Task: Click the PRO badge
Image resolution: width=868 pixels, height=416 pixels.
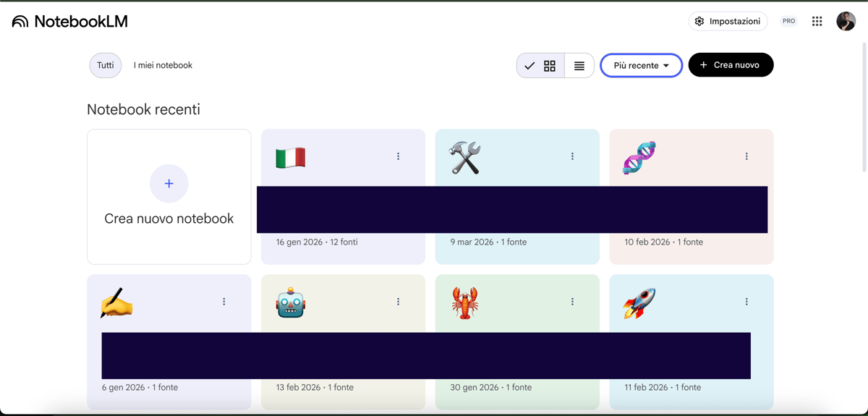Action: pos(788,22)
